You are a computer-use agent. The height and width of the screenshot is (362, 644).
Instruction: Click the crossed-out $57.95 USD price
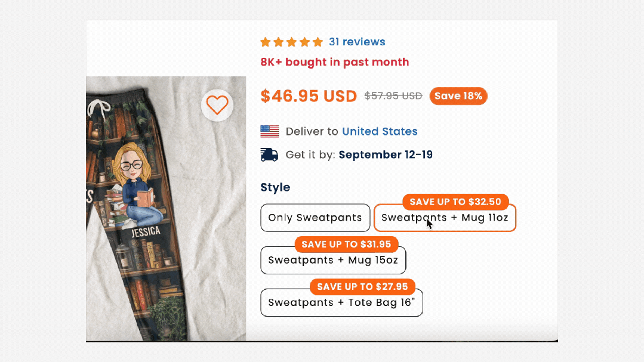click(x=393, y=96)
